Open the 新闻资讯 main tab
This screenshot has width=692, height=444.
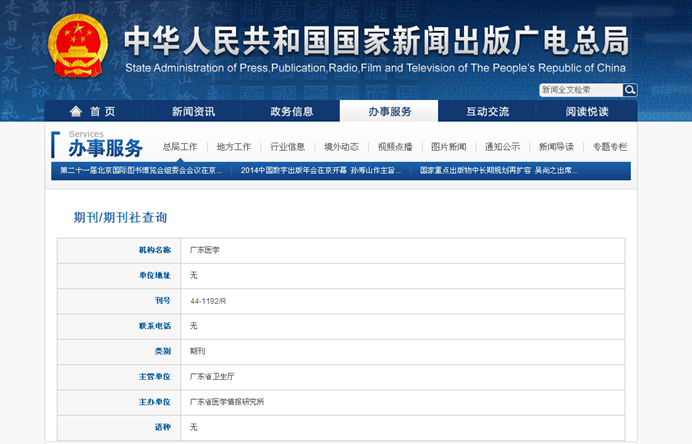click(193, 111)
